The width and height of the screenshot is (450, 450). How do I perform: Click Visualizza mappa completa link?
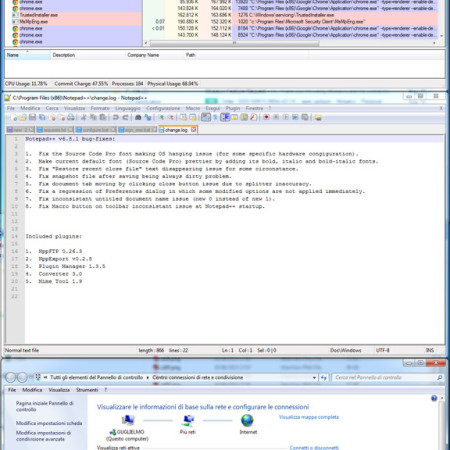(309, 417)
